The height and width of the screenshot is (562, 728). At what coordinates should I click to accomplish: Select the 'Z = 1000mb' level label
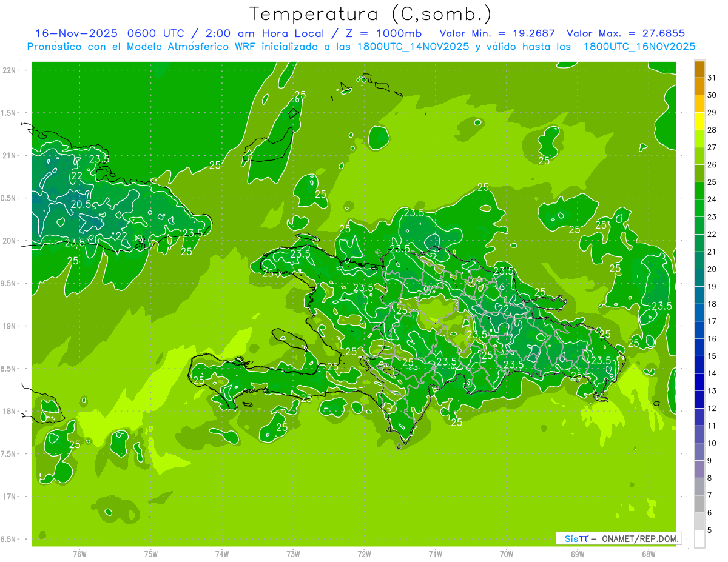[x=384, y=33]
